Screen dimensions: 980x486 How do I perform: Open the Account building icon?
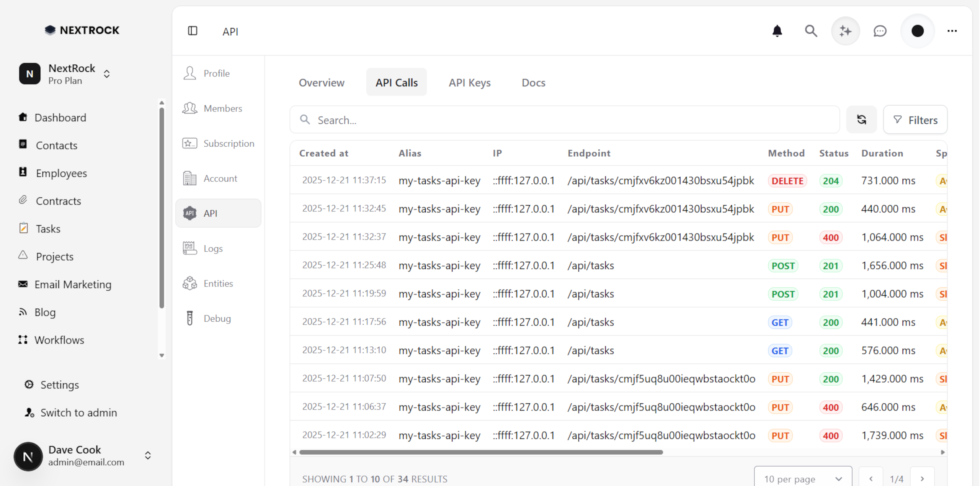(x=190, y=178)
